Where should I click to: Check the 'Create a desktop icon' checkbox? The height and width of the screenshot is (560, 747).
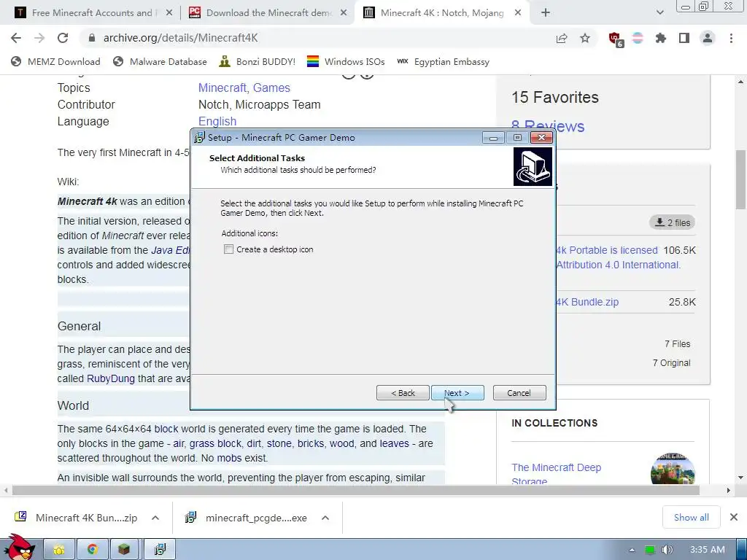[x=228, y=249]
